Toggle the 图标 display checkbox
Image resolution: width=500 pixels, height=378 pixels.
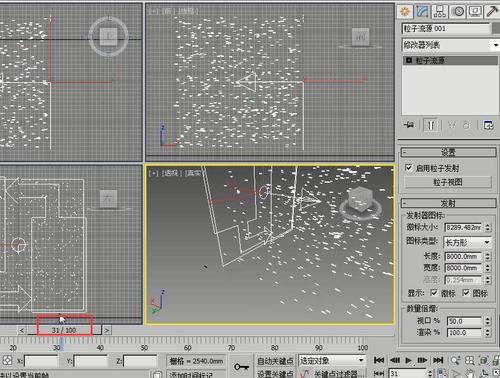pyautogui.click(x=466, y=293)
